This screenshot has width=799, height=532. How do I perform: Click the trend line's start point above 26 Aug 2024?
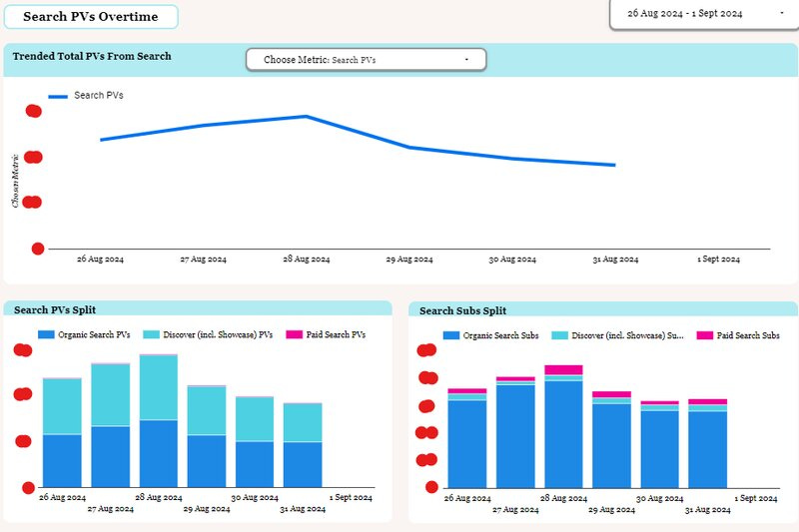(x=101, y=140)
